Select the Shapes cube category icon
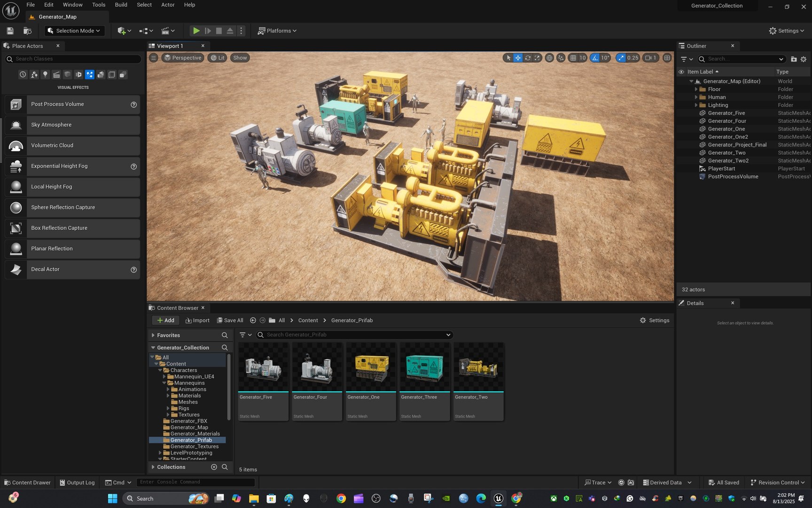The image size is (812, 508). (67, 74)
